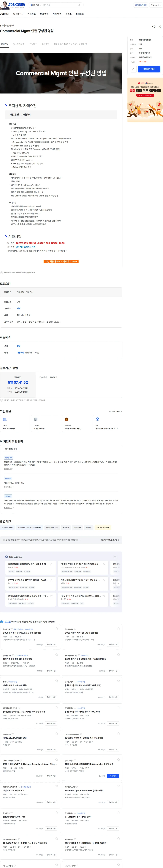Viewport: 163px width, 868px height.
Task: Open the 콘텐츠 menu
Action: click(68, 14)
